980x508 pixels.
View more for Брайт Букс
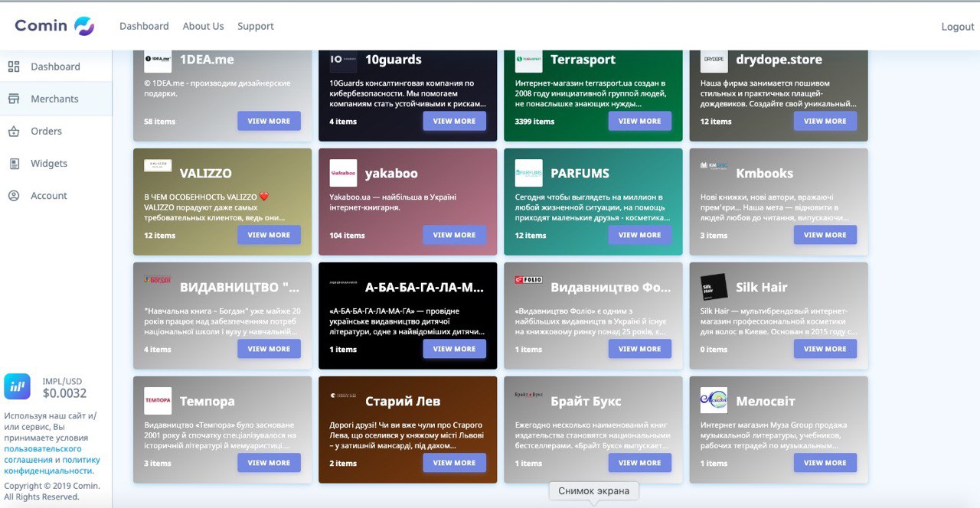click(x=640, y=463)
